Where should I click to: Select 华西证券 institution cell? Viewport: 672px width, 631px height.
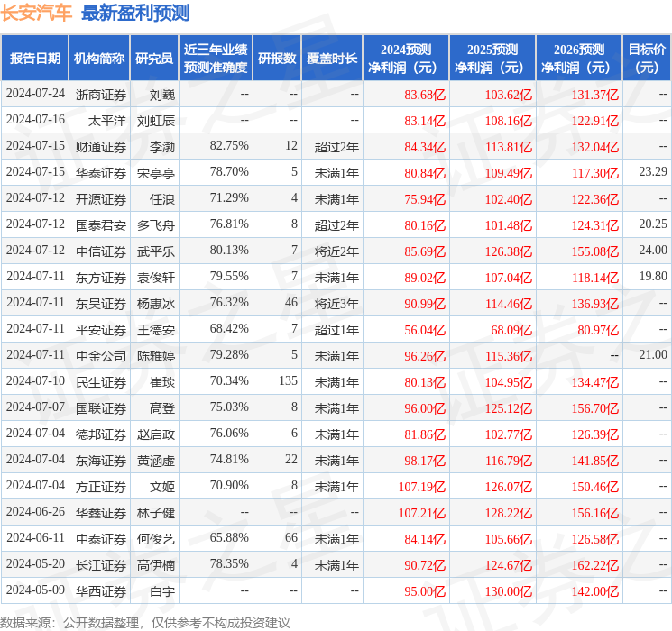[101, 591]
